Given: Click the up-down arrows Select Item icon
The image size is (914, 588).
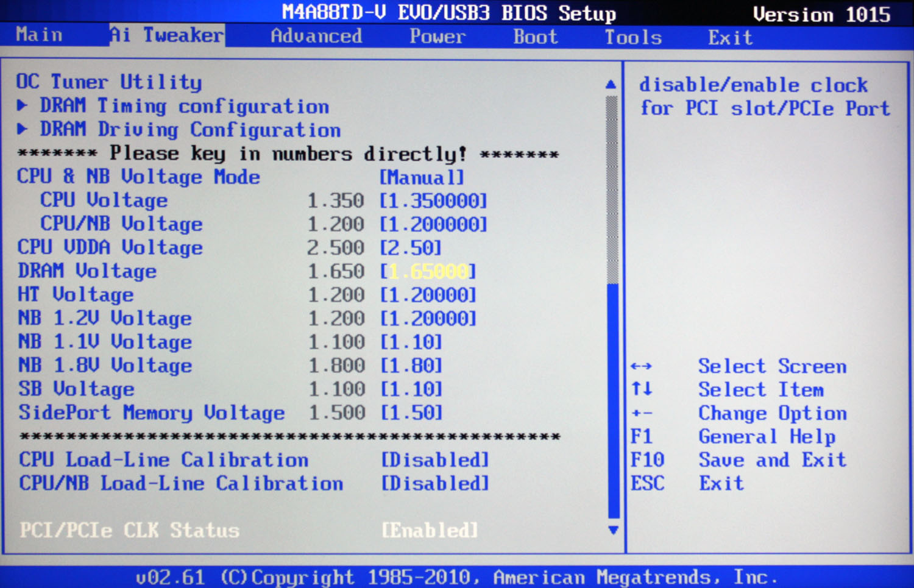Looking at the screenshot, I should click(642, 389).
